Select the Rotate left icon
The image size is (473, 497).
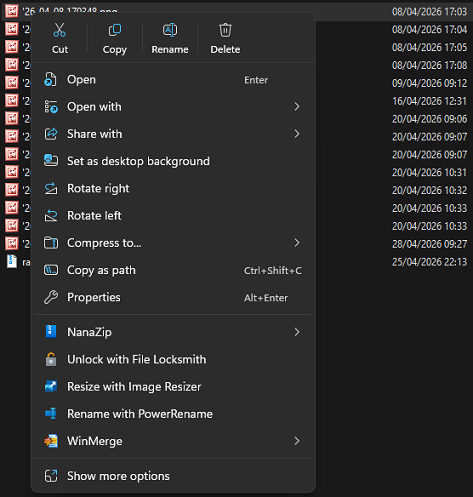point(51,216)
